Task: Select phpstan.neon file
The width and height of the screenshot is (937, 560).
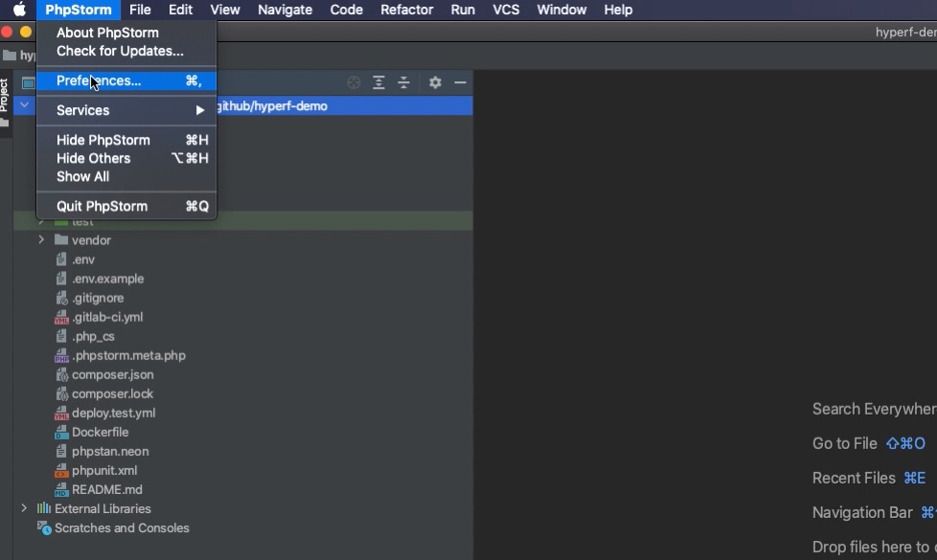Action: click(110, 451)
